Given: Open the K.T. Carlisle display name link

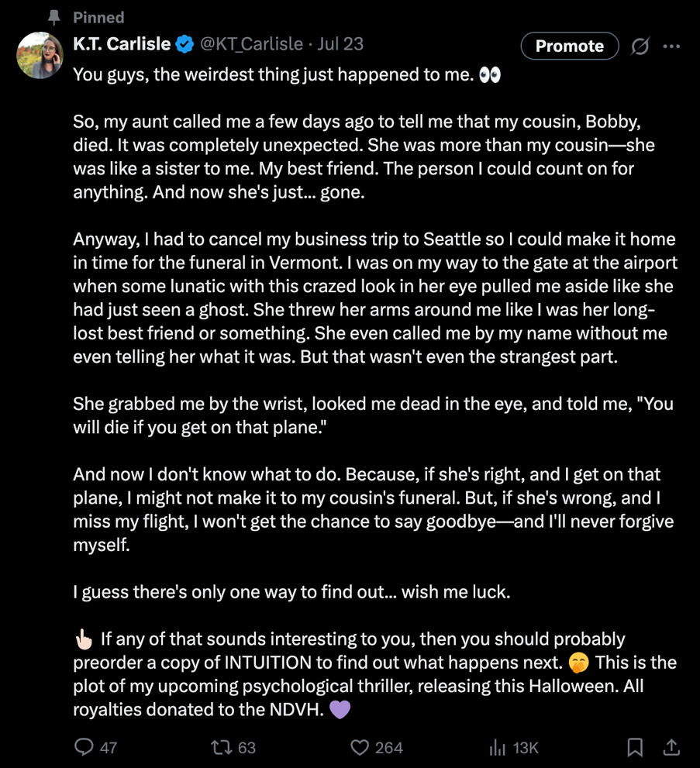Looking at the screenshot, I should (122, 44).
